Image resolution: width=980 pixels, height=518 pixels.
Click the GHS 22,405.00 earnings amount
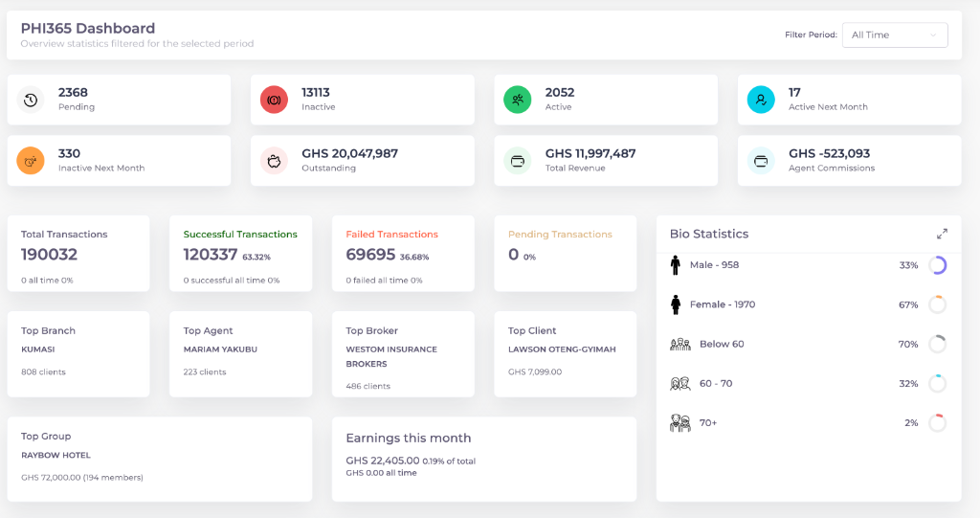[383, 461]
